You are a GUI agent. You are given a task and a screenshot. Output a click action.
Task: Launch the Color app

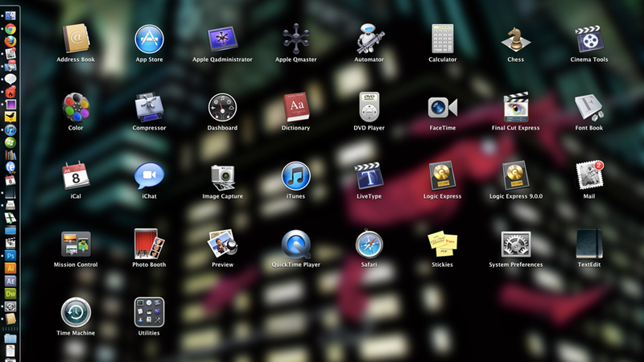(76, 108)
